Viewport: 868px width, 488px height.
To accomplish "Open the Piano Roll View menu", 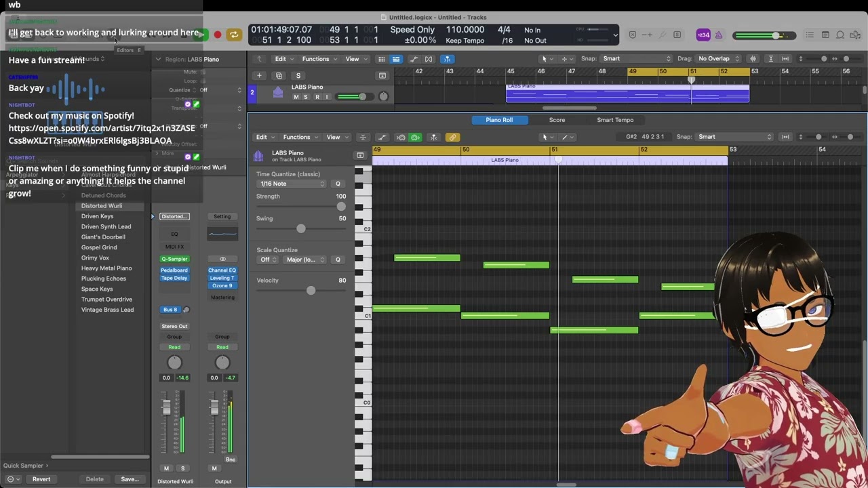I will (x=336, y=137).
